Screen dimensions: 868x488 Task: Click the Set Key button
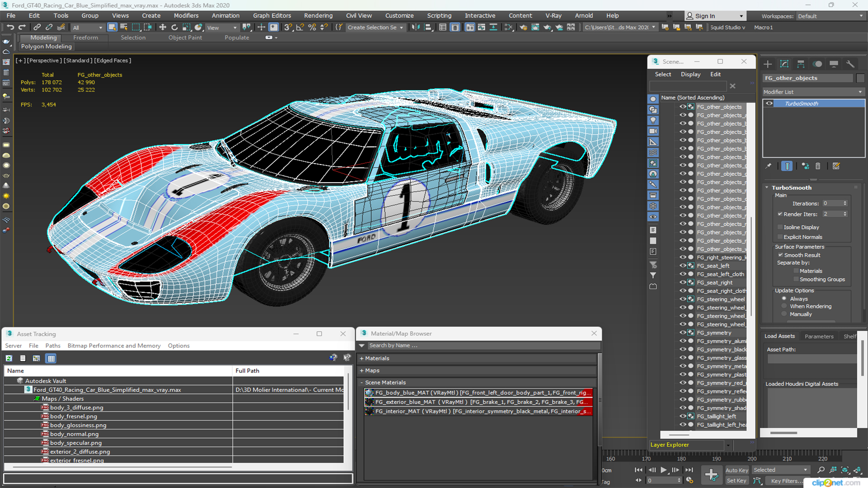pyautogui.click(x=736, y=481)
